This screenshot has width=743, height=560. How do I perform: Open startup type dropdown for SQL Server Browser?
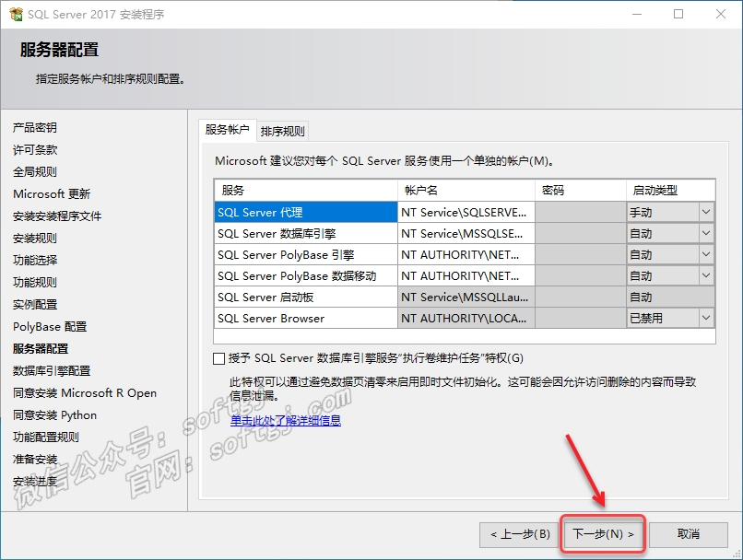coord(706,318)
